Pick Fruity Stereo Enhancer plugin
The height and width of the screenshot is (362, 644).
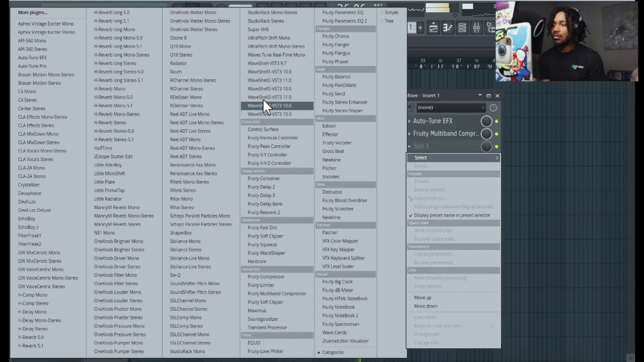(x=345, y=103)
